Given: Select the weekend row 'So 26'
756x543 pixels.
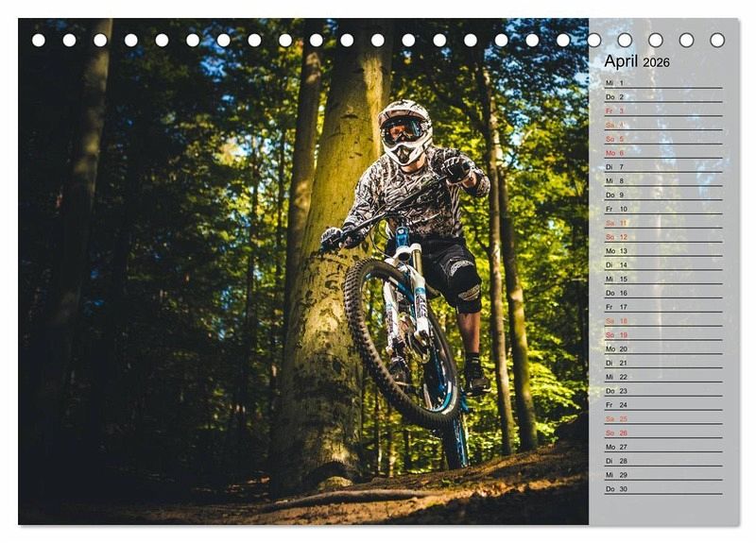Looking at the screenshot, I should [x=663, y=433].
